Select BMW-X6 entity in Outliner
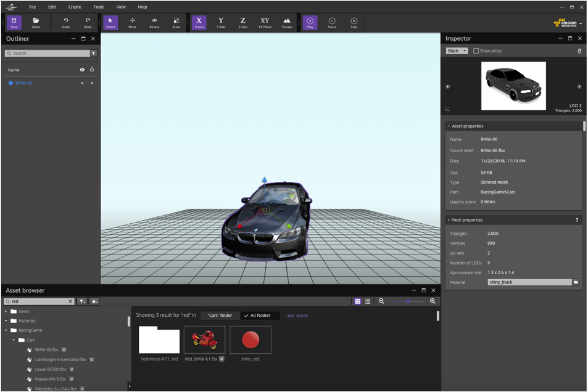This screenshot has width=588, height=392. tap(24, 83)
